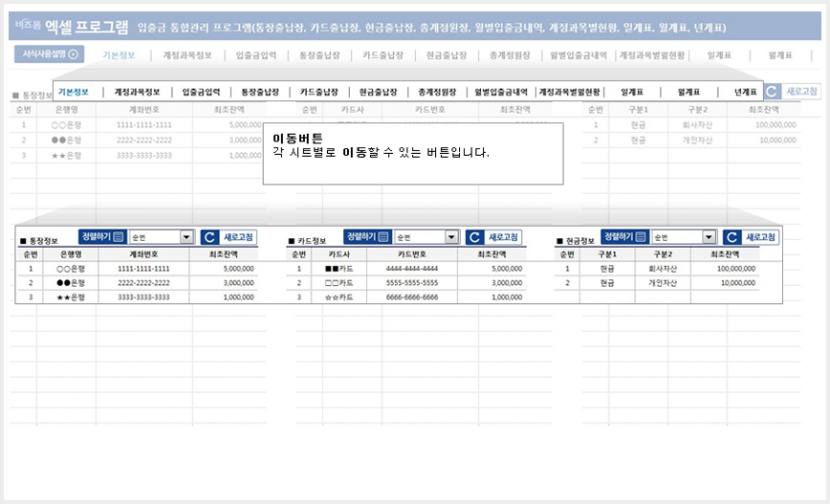Click 개인자산 in highlighted 현금정보 panel
The height and width of the screenshot is (504, 830).
663,283
